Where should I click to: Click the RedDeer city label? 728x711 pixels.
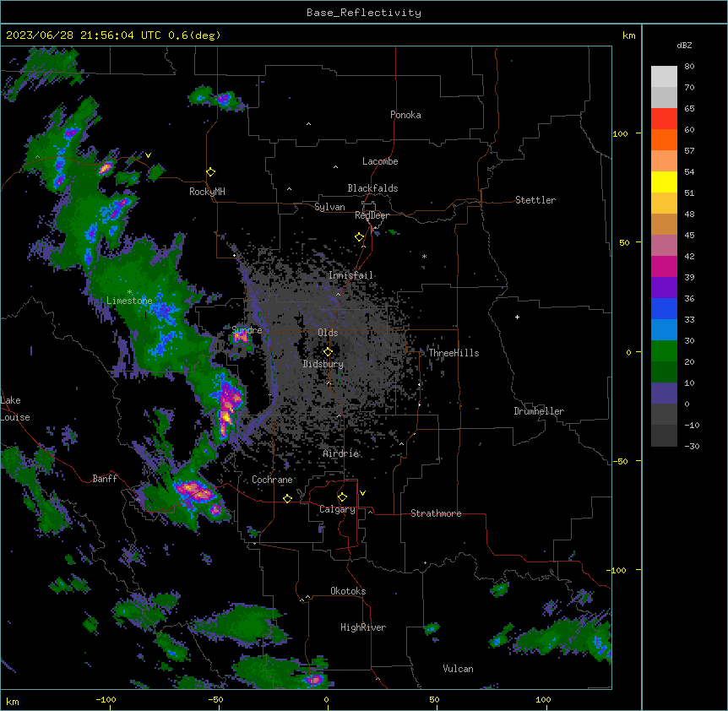coord(372,215)
